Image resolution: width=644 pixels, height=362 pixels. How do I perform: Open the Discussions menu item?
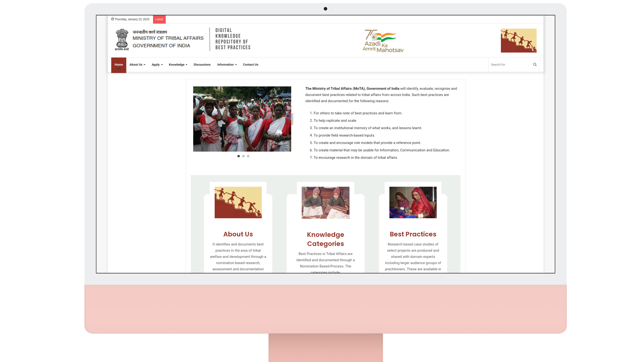[202, 65]
